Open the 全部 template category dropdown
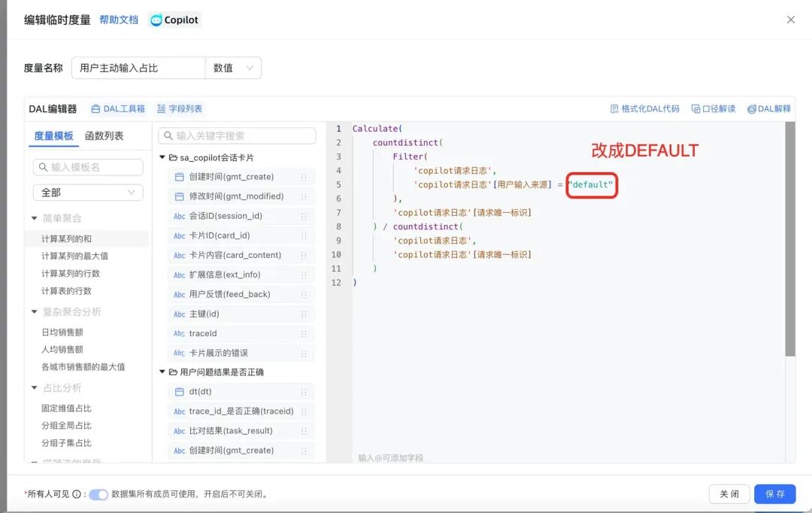Image resolution: width=812 pixels, height=513 pixels. [88, 193]
